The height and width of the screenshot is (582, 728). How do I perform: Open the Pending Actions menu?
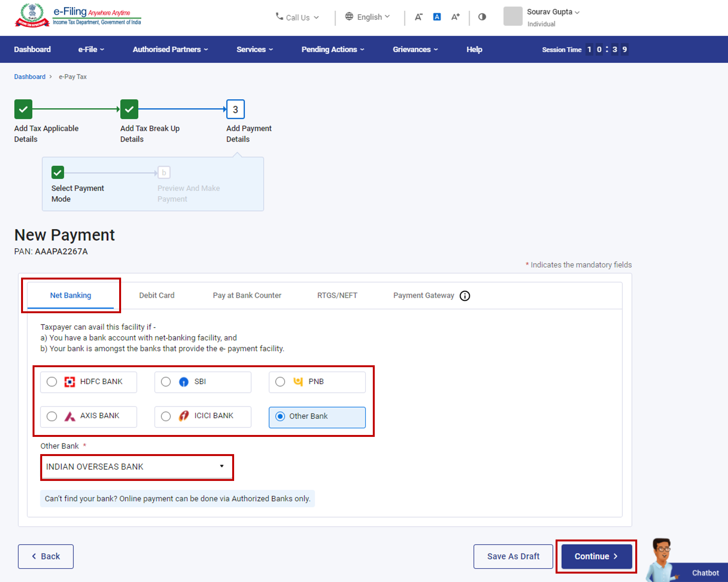[x=333, y=49]
